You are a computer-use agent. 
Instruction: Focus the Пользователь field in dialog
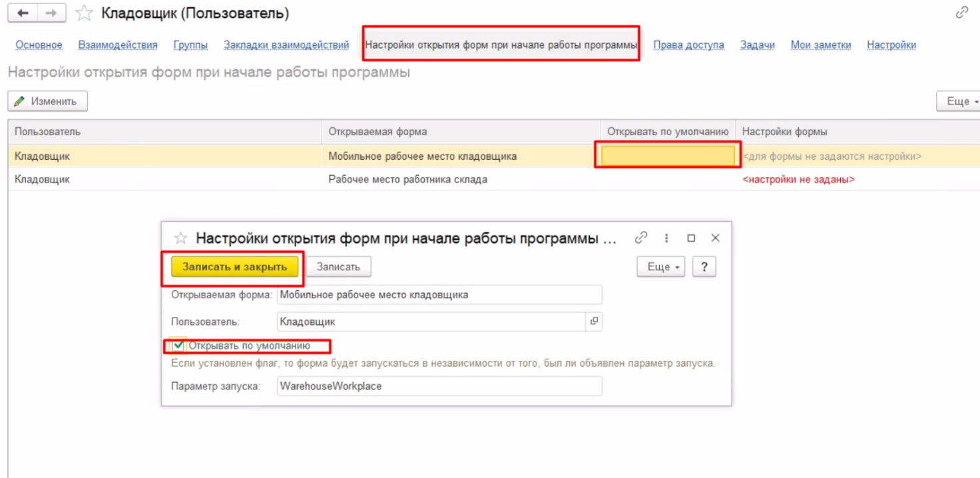click(431, 322)
